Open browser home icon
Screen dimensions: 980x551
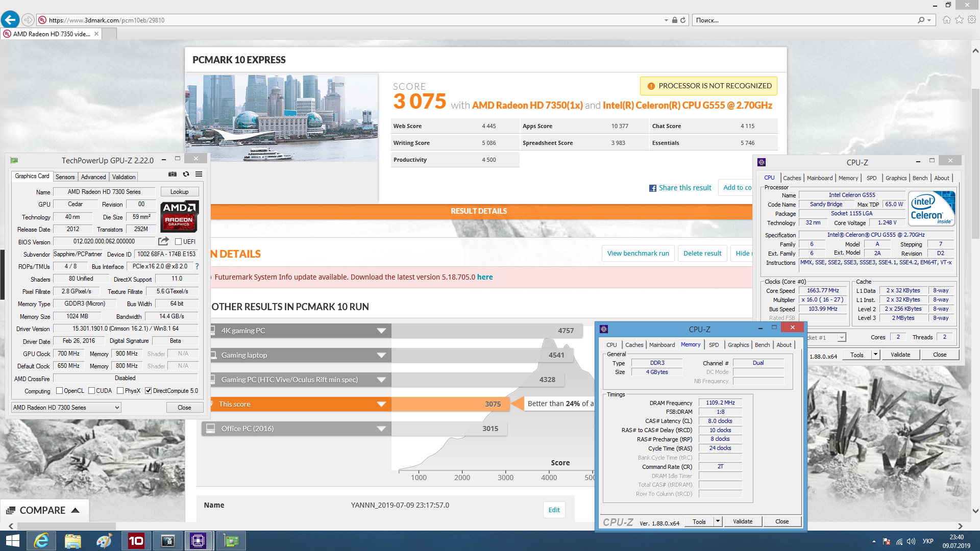[x=947, y=20]
